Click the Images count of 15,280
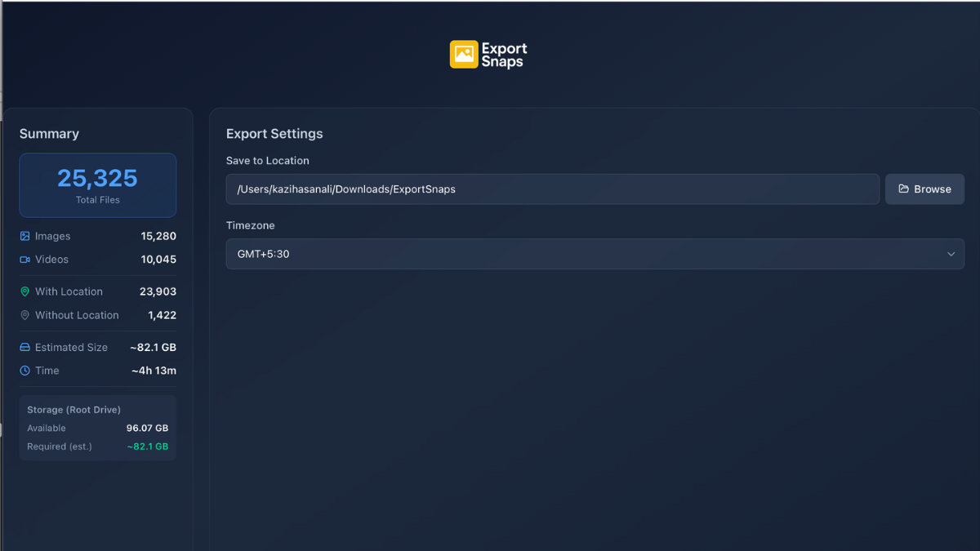 point(158,236)
